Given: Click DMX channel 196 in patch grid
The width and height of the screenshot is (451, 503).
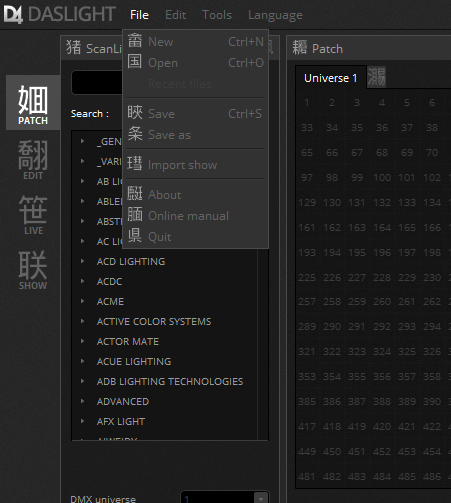Looking at the screenshot, I should (382, 252).
